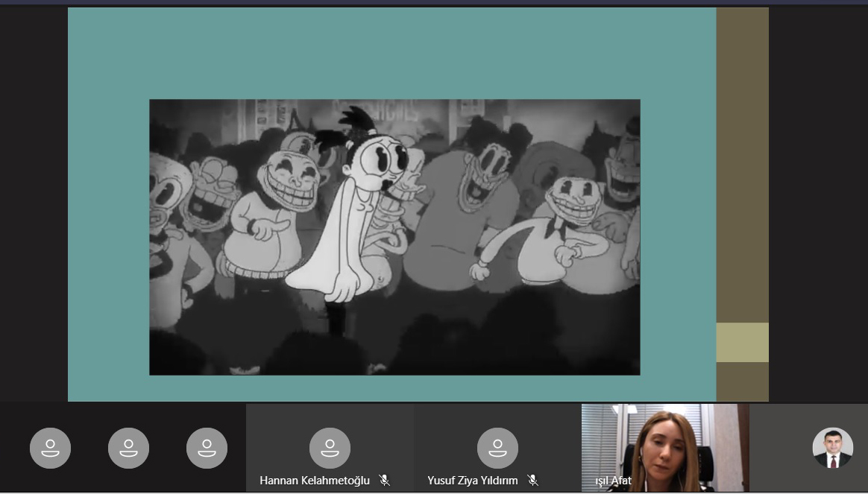The image size is (868, 494).
Task: Click Yusuf Ziya Yıldırım's avatar icon
Action: pos(497,448)
